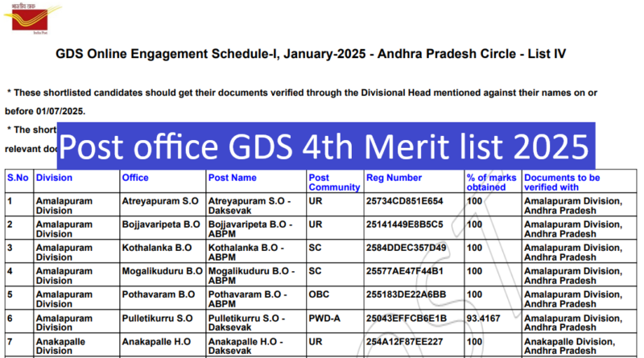Select the Division column header
This screenshot has width=644, height=358.
(x=53, y=177)
